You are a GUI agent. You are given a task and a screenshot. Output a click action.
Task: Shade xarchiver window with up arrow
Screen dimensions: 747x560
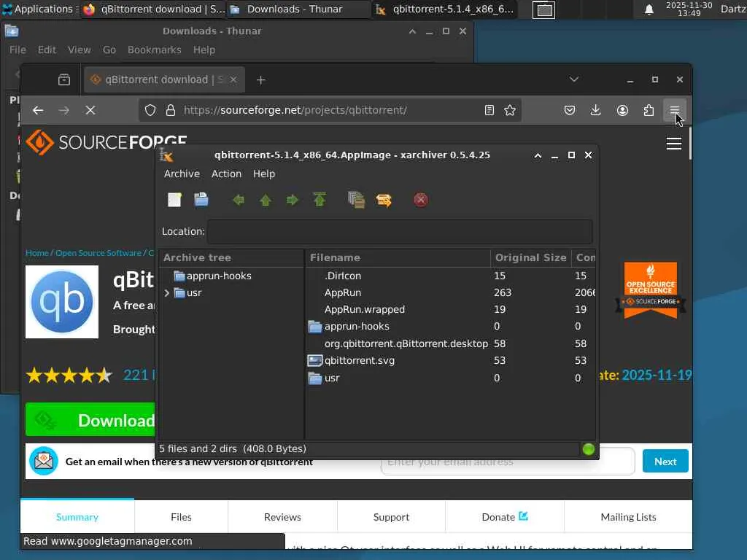click(538, 155)
